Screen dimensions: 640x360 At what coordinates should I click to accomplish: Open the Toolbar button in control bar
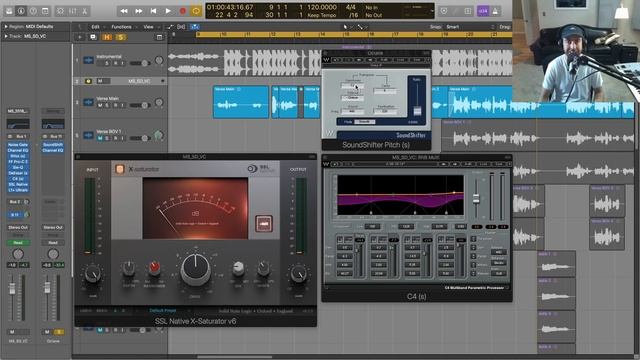coord(45,11)
